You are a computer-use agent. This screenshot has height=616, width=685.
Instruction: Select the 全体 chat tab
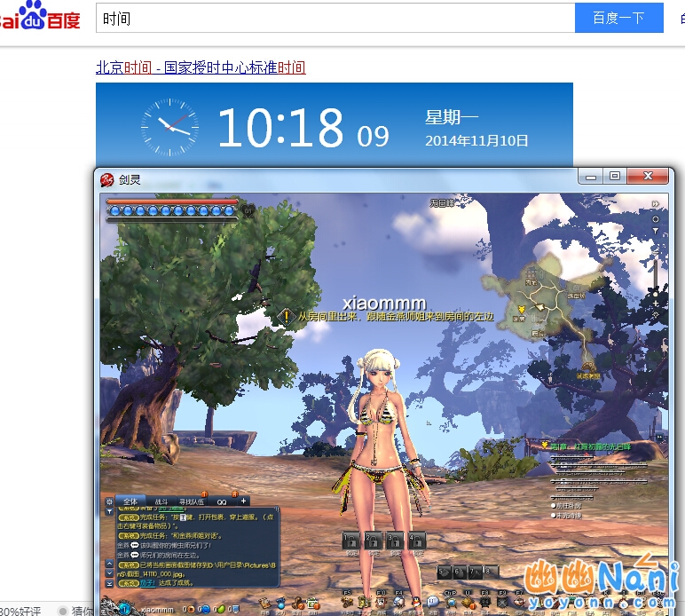pyautogui.click(x=130, y=501)
